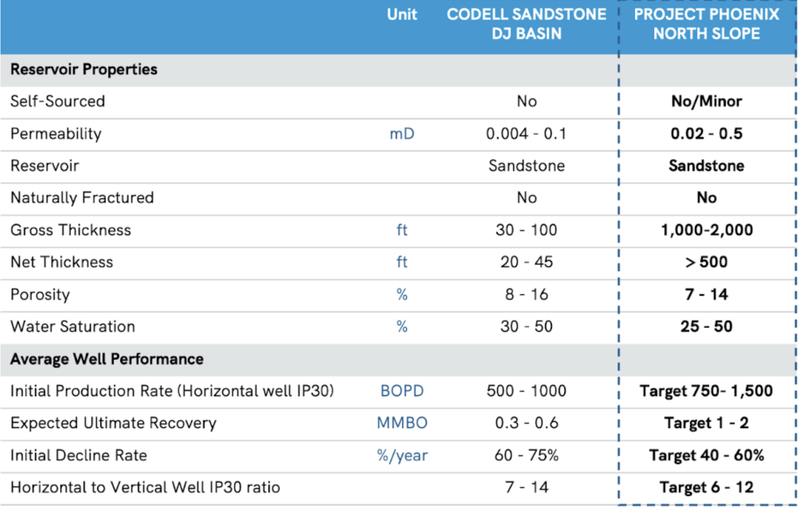Click the Permeability mD unit cell
The height and width of the screenshot is (509, 800).
click(x=402, y=134)
